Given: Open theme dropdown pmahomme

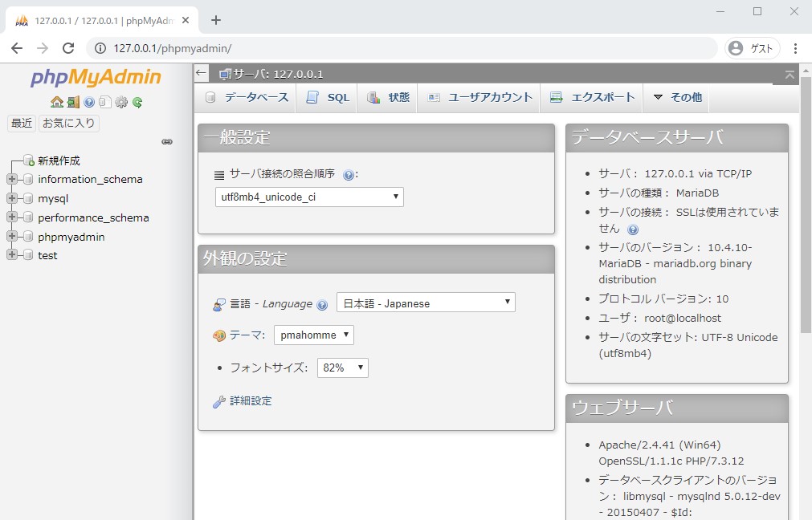Looking at the screenshot, I should (x=314, y=335).
